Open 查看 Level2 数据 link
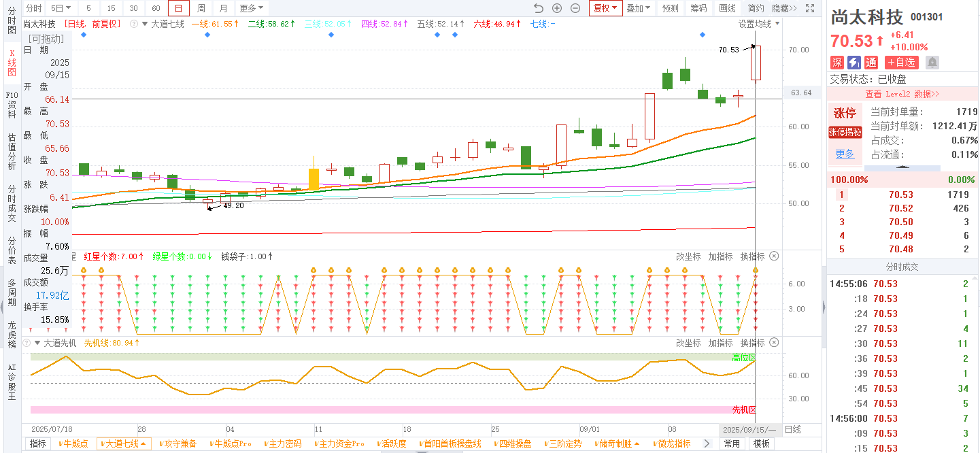The image size is (980, 453). 902,94
